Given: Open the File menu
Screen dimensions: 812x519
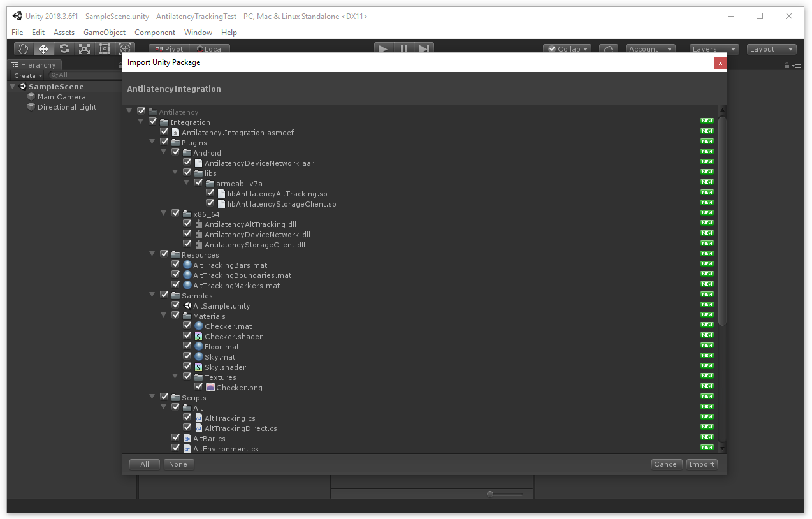Looking at the screenshot, I should 17,33.
